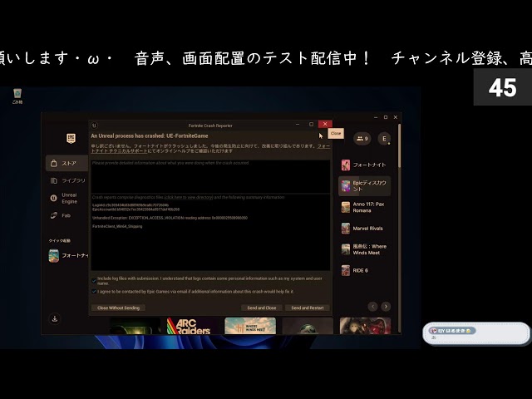Open the Recycle Bin on the desktop
532x399 pixels.
pos(17,94)
